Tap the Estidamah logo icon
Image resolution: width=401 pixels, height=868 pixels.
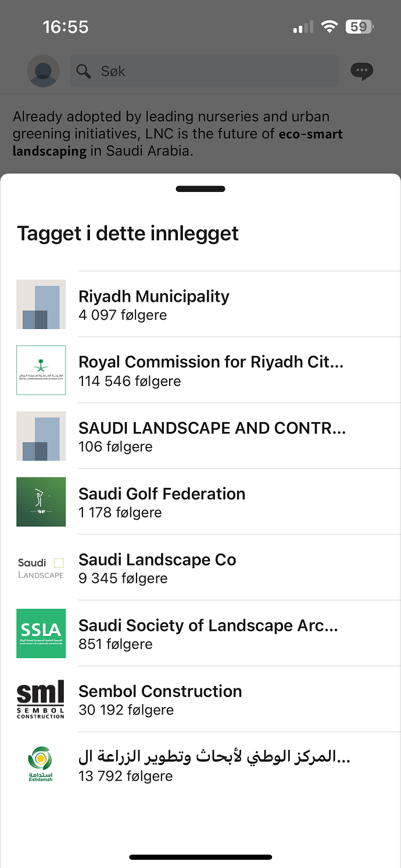[x=41, y=765]
